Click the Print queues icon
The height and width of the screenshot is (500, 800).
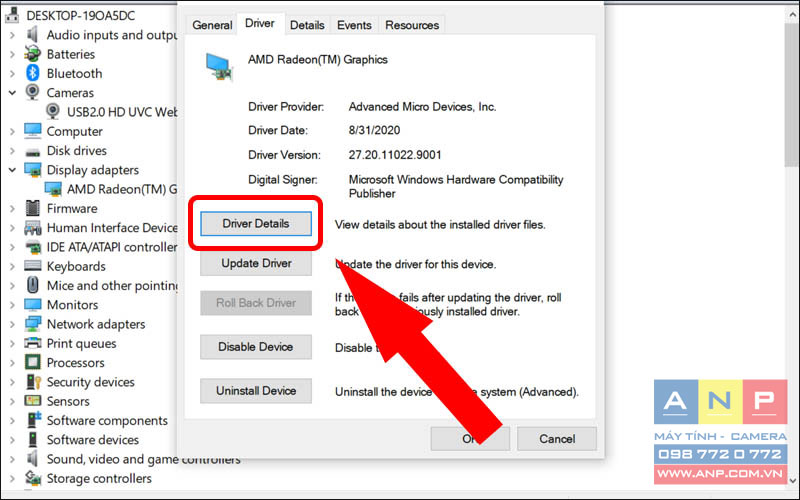(x=33, y=343)
